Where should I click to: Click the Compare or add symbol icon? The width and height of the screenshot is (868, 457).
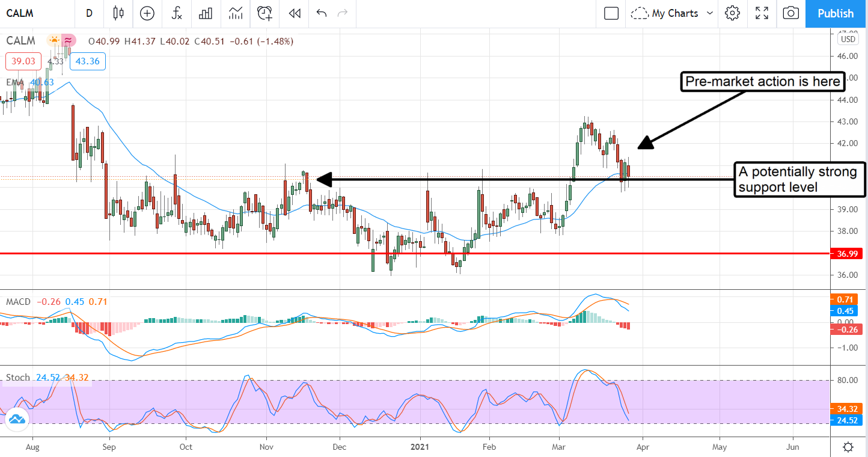[147, 13]
